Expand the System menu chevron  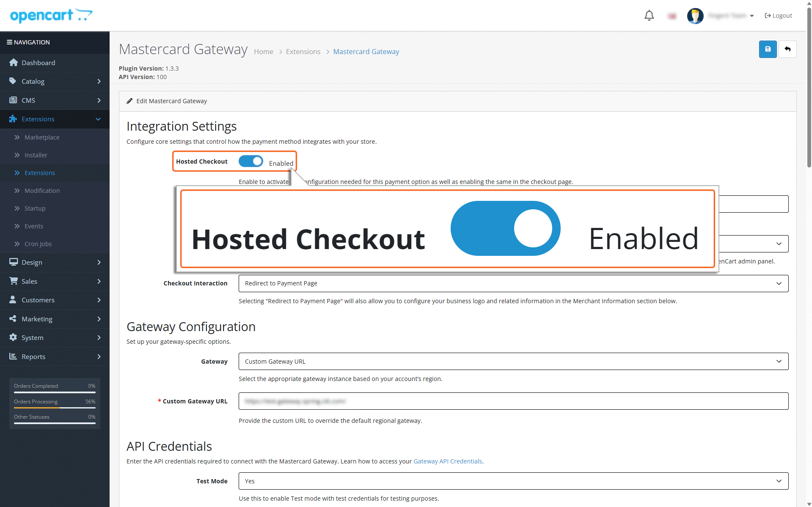99,337
